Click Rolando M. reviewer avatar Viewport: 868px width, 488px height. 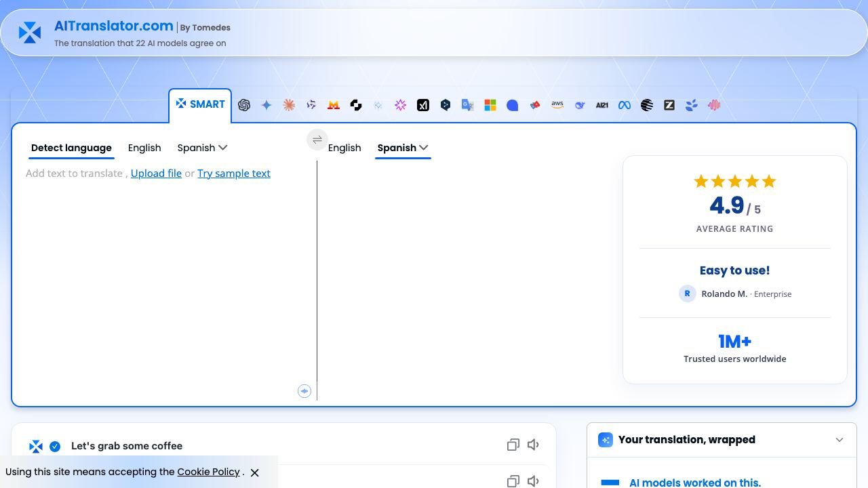(x=688, y=293)
